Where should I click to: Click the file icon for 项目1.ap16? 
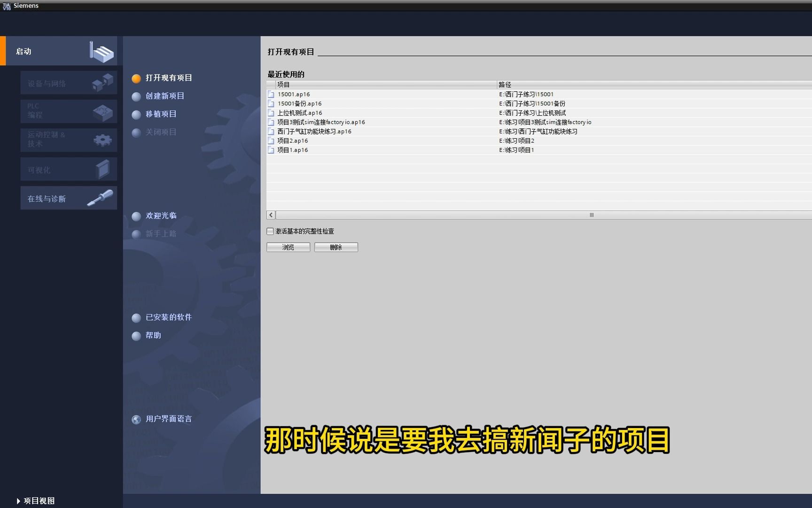pyautogui.click(x=271, y=150)
